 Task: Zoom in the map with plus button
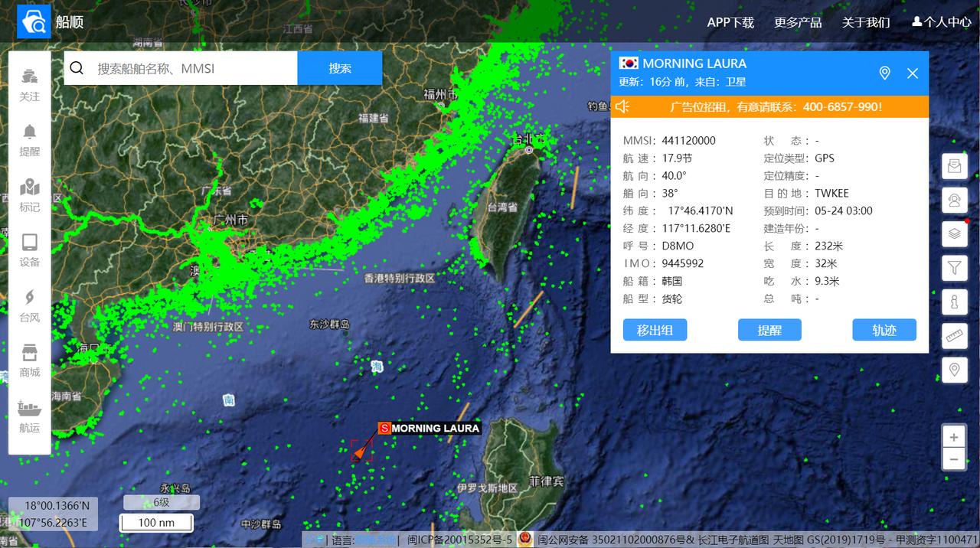954,437
